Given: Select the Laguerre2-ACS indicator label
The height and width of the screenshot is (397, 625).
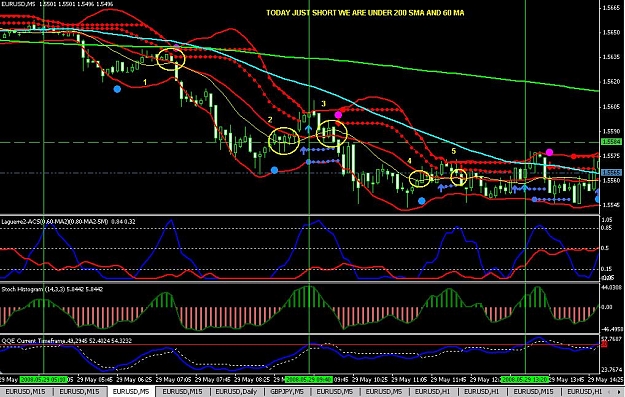Looking at the screenshot, I should coord(69,221).
